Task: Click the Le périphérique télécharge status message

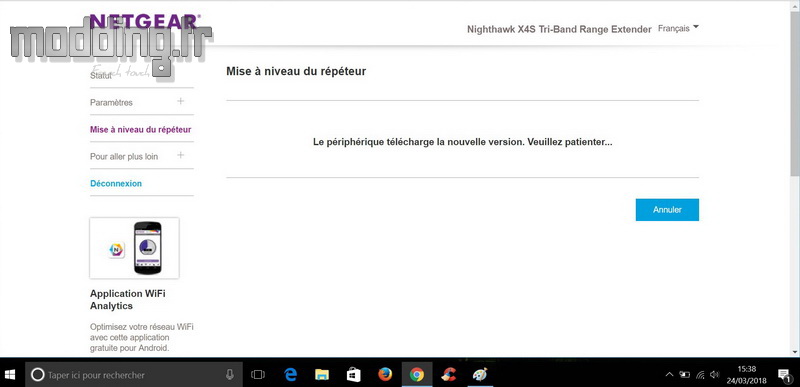Action: 462,142
